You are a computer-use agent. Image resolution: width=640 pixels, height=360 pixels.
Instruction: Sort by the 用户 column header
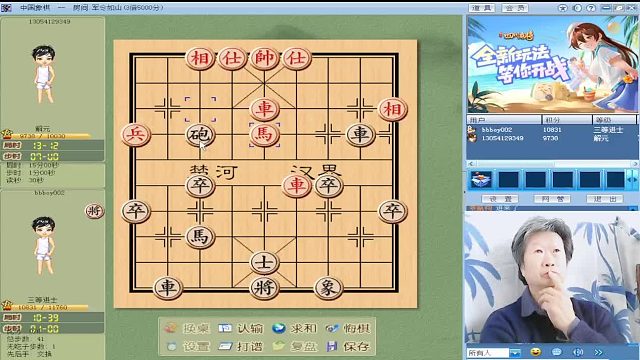coord(504,120)
